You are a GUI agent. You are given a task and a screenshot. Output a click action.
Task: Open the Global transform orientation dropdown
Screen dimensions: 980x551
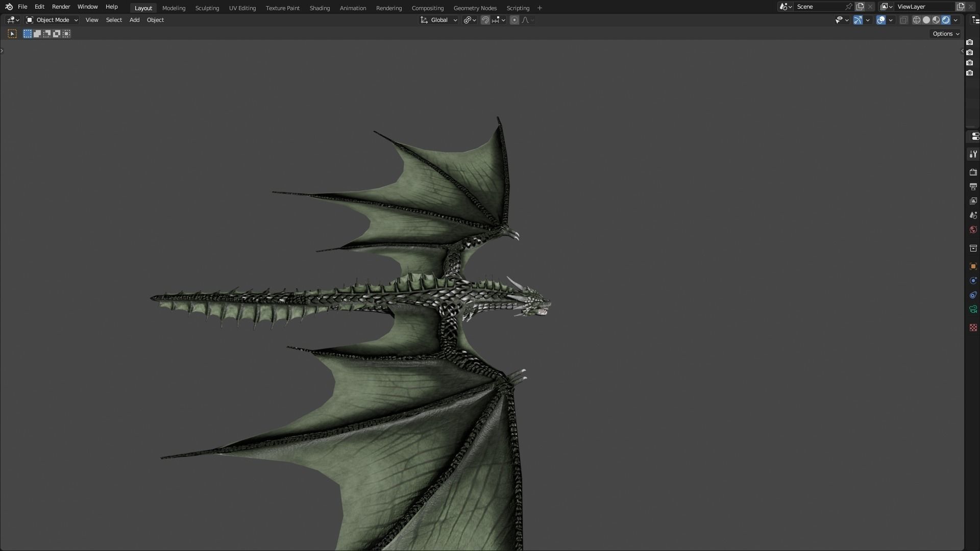(x=439, y=20)
